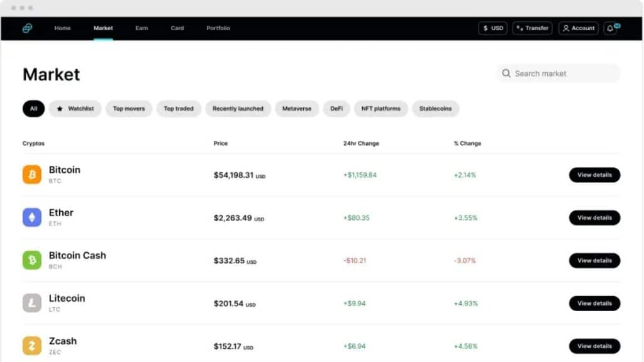Click the $332.65 Bitcoin Cash price
This screenshot has width=644, height=362.
pos(235,261)
